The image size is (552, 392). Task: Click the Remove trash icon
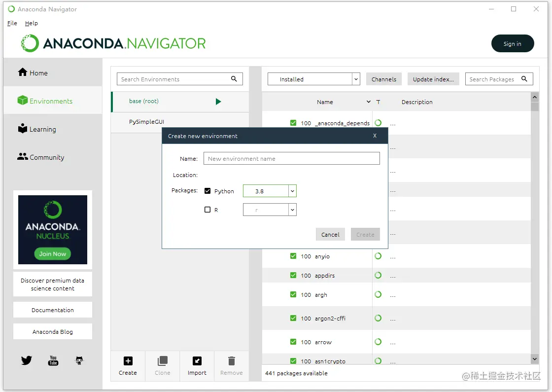(231, 361)
